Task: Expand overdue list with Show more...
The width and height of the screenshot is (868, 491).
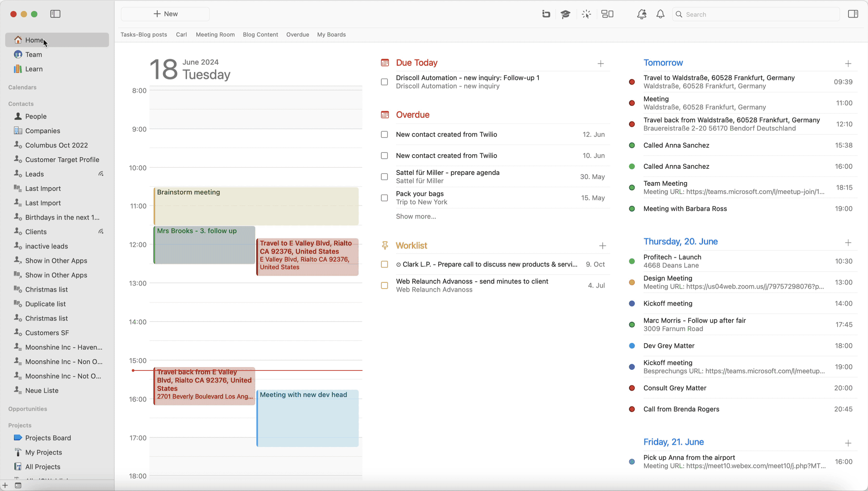Action: (416, 217)
